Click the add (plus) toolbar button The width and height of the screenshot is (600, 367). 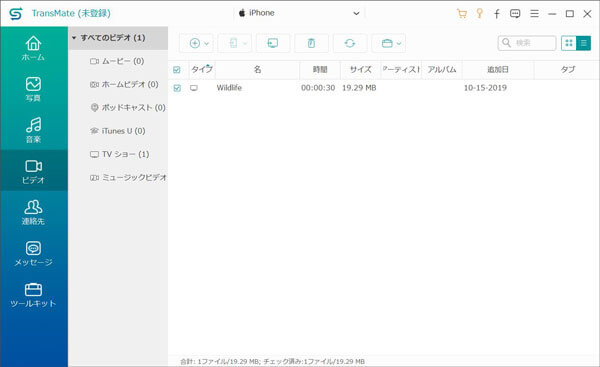pyautogui.click(x=195, y=43)
